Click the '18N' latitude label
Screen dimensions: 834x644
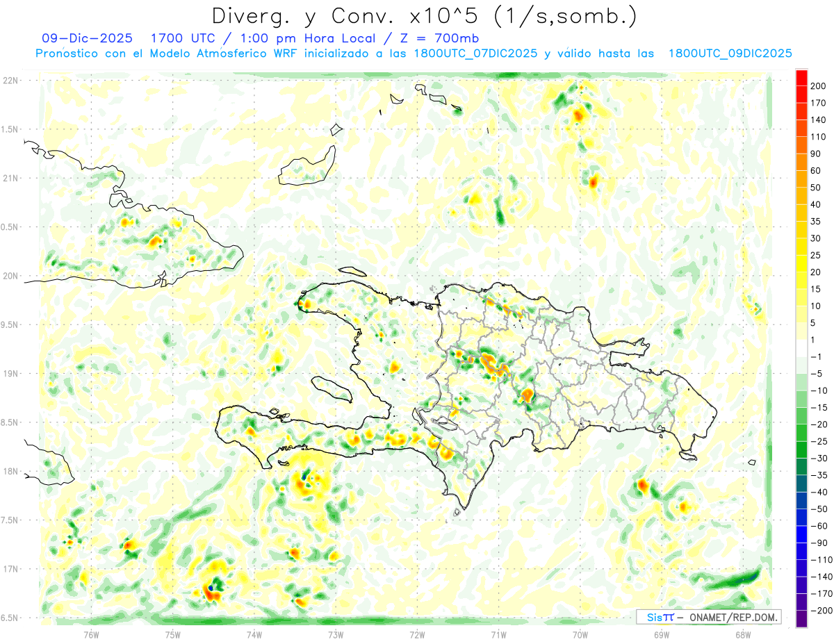[10, 471]
